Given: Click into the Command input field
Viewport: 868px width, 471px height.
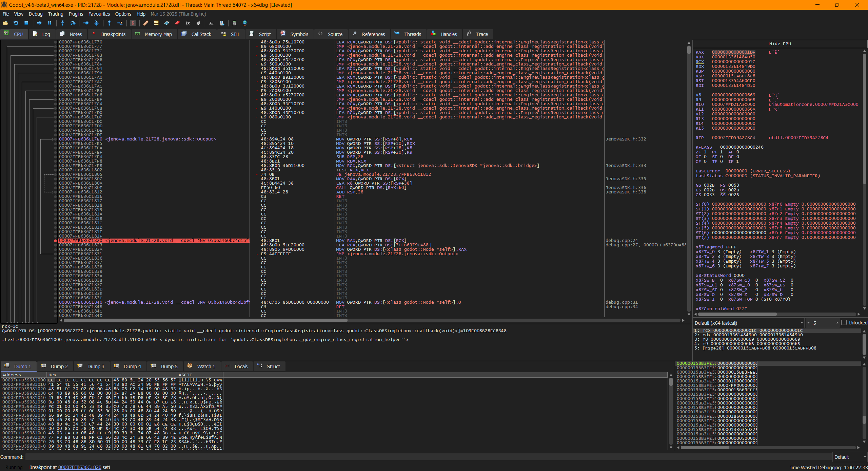Looking at the screenshot, I should [x=429, y=457].
